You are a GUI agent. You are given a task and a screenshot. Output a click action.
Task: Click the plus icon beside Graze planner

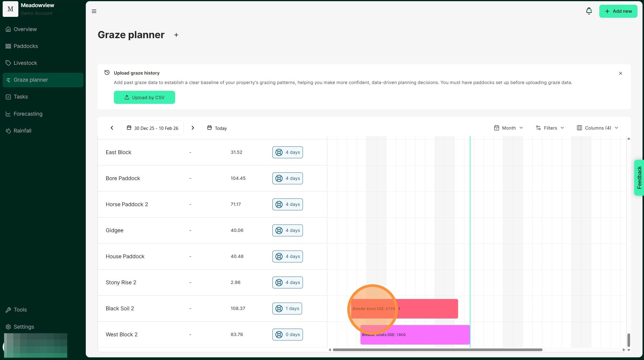click(176, 35)
